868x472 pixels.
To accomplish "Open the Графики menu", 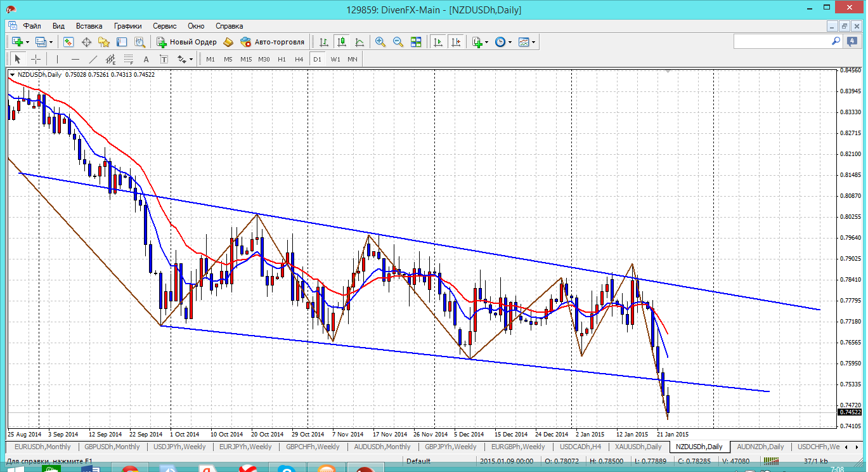I will [x=127, y=26].
